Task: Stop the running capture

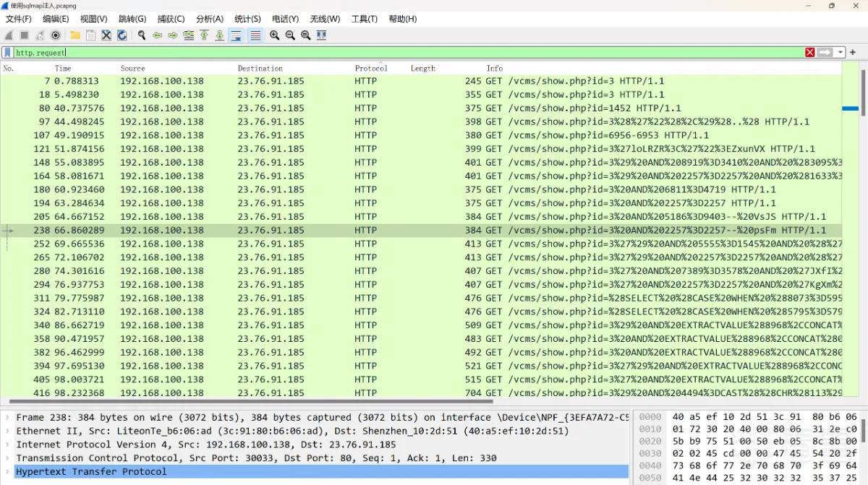Action: 24,35
